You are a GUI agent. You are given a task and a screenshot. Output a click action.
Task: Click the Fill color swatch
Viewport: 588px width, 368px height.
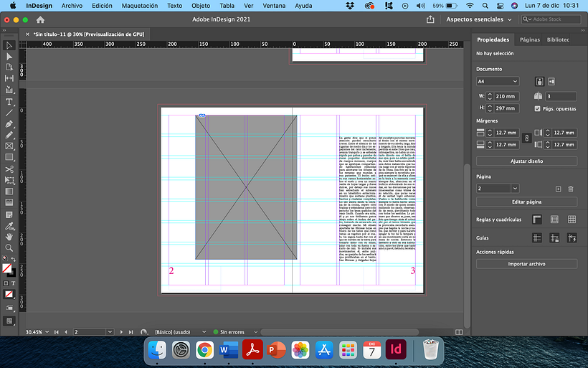pos(6,268)
